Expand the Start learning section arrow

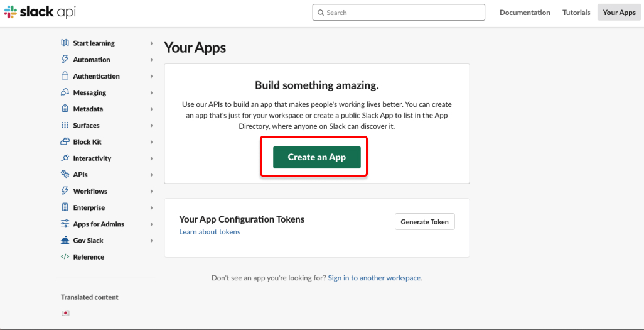tap(151, 43)
